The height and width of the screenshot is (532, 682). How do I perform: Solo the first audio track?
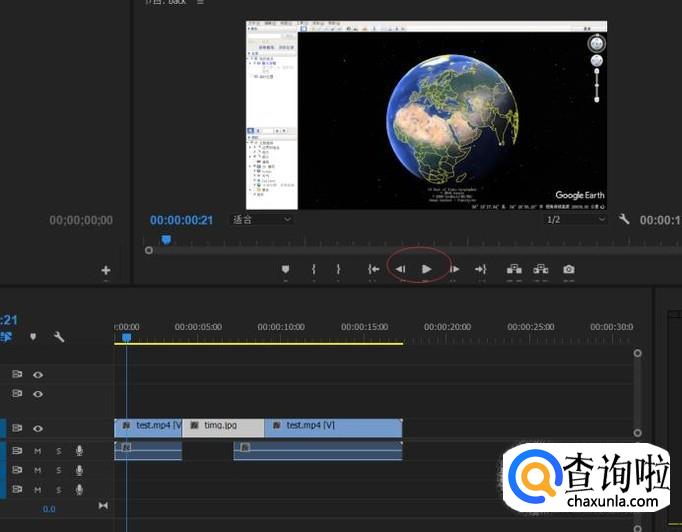click(58, 451)
